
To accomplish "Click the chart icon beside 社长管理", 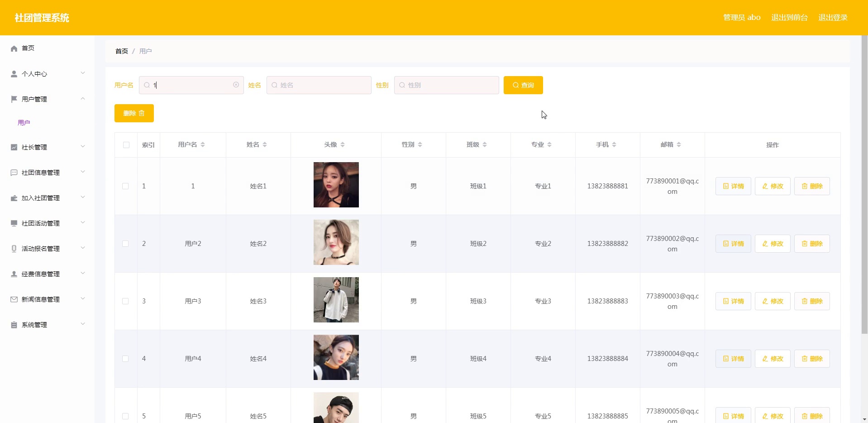I will pos(14,147).
